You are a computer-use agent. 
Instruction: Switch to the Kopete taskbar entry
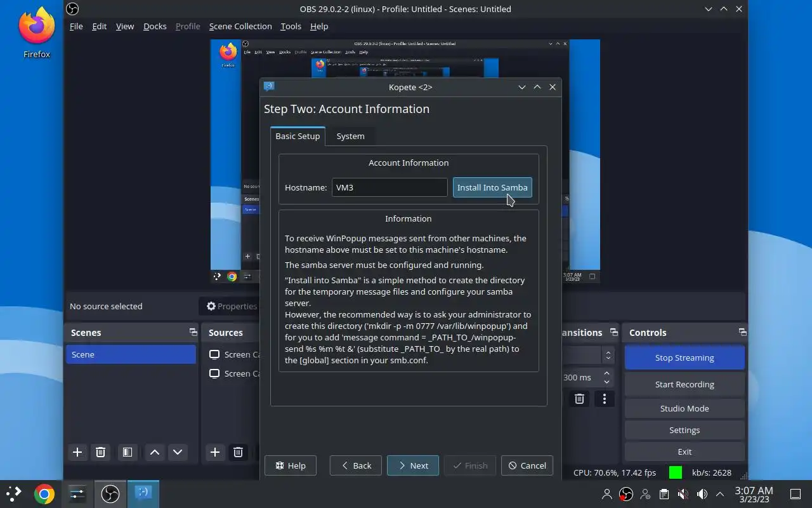click(143, 493)
